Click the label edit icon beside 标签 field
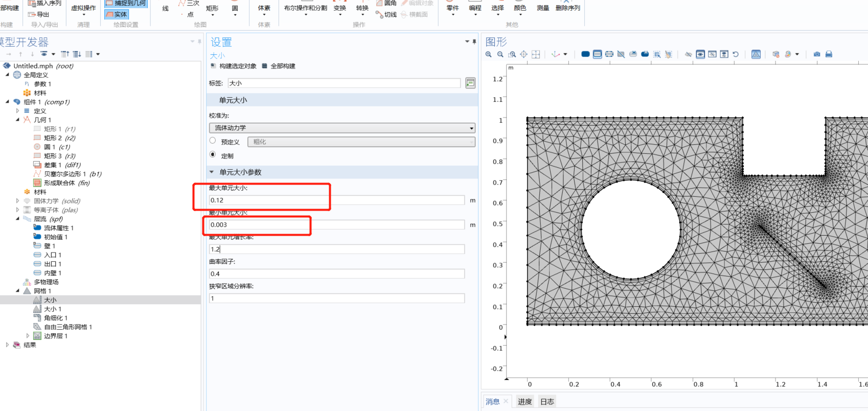Viewport: 868px width, 411px height. [470, 83]
